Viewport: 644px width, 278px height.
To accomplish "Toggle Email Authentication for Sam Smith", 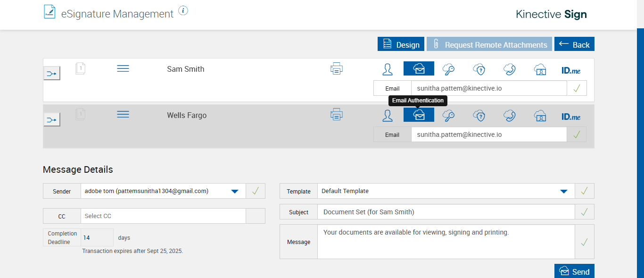I will 419,69.
